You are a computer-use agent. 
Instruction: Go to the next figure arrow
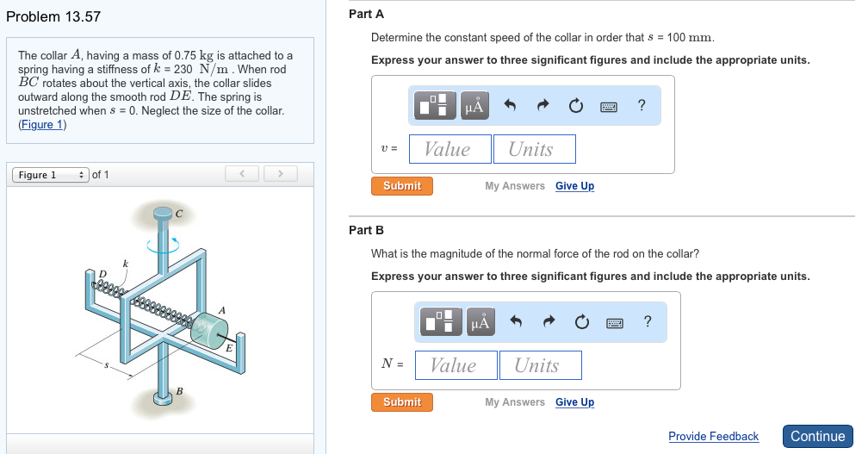point(280,175)
